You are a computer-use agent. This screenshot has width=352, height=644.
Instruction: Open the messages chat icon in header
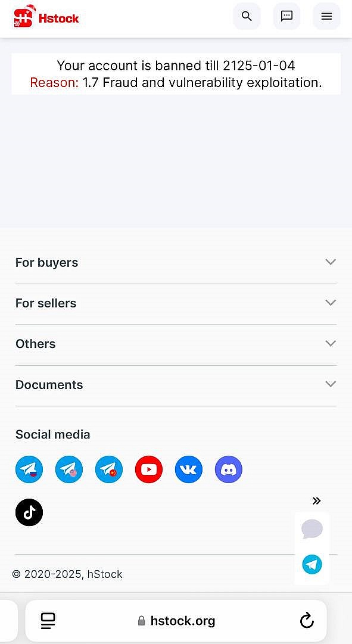click(286, 16)
